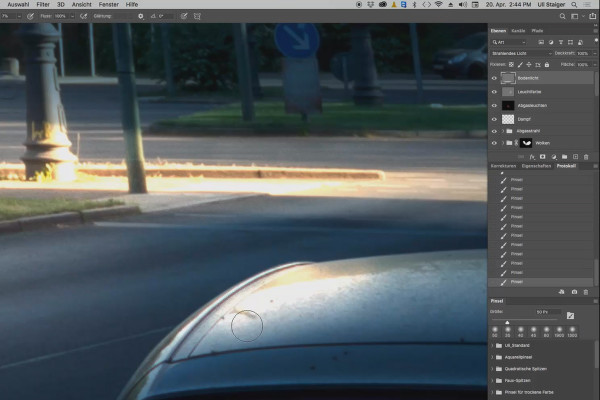Open the Auswahl menu

pyautogui.click(x=18, y=5)
